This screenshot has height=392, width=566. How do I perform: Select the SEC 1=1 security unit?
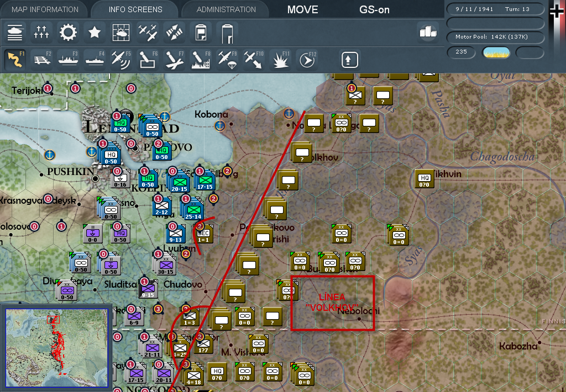[x=203, y=234]
